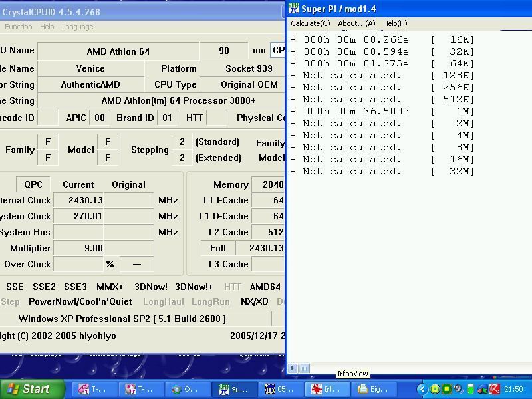Screen dimensions: 532x399
Task: Click the Socket 939 platform field
Action: pyautogui.click(x=242, y=68)
